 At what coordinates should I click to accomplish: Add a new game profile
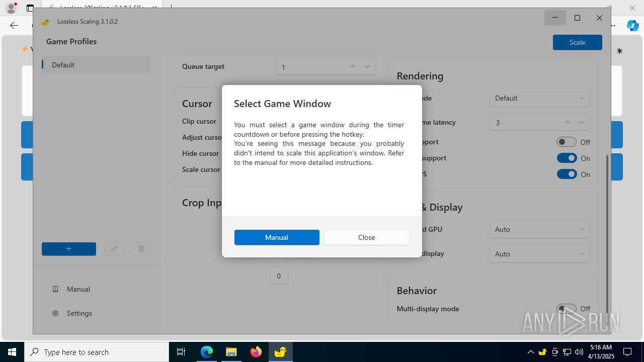click(x=69, y=249)
